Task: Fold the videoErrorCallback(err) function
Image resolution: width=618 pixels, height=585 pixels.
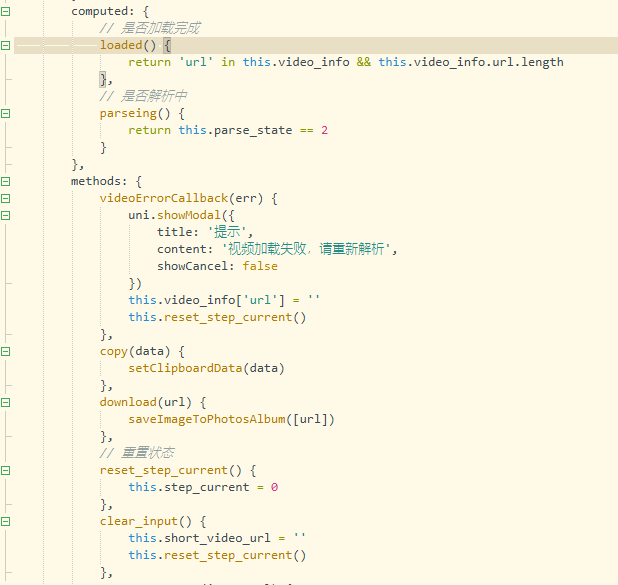Action: pos(7,198)
